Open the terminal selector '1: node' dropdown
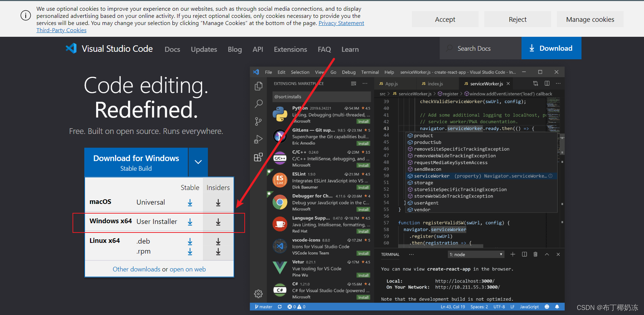The width and height of the screenshot is (644, 315). click(476, 254)
